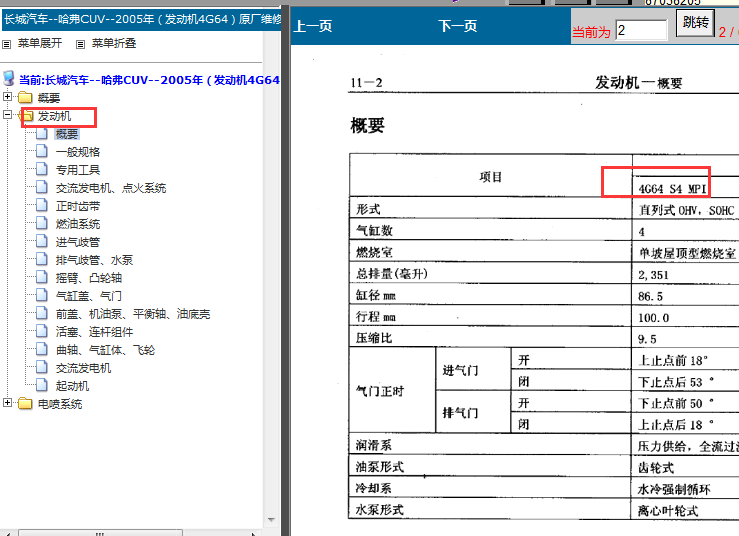Click the document icon beside 一般规格
Image resolution: width=739 pixels, height=536 pixels.
pyautogui.click(x=42, y=151)
